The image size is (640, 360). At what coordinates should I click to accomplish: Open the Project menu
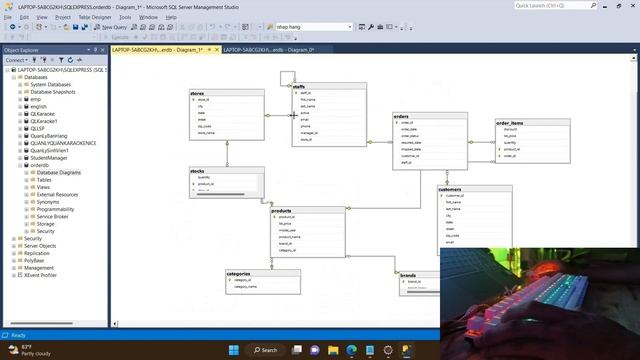[x=63, y=17]
